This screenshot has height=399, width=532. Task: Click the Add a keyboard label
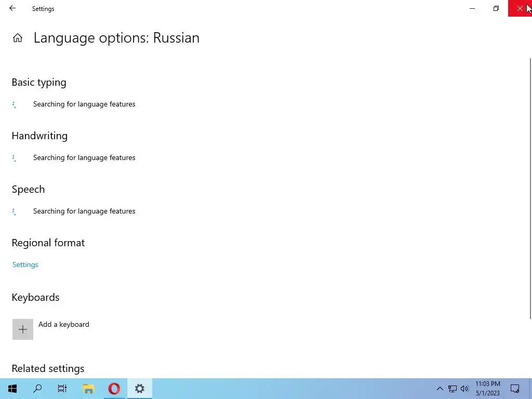[x=64, y=324]
